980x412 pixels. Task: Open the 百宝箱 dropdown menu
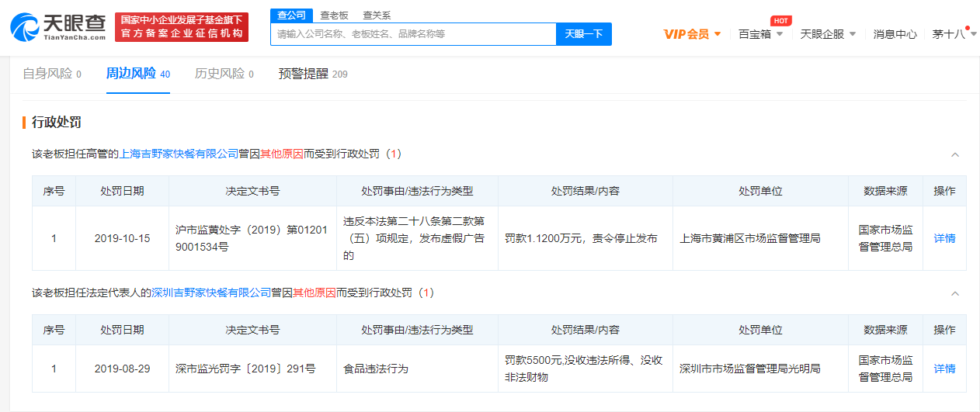pyautogui.click(x=760, y=34)
